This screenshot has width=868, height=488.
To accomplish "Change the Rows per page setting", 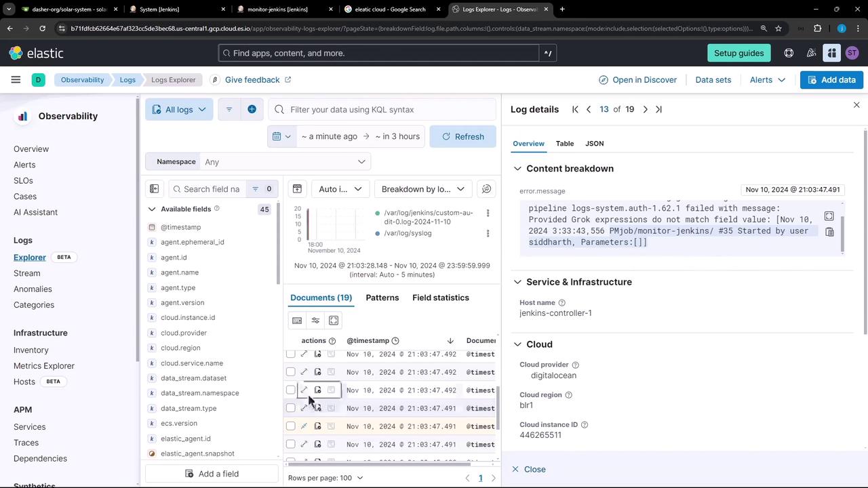I will (325, 478).
